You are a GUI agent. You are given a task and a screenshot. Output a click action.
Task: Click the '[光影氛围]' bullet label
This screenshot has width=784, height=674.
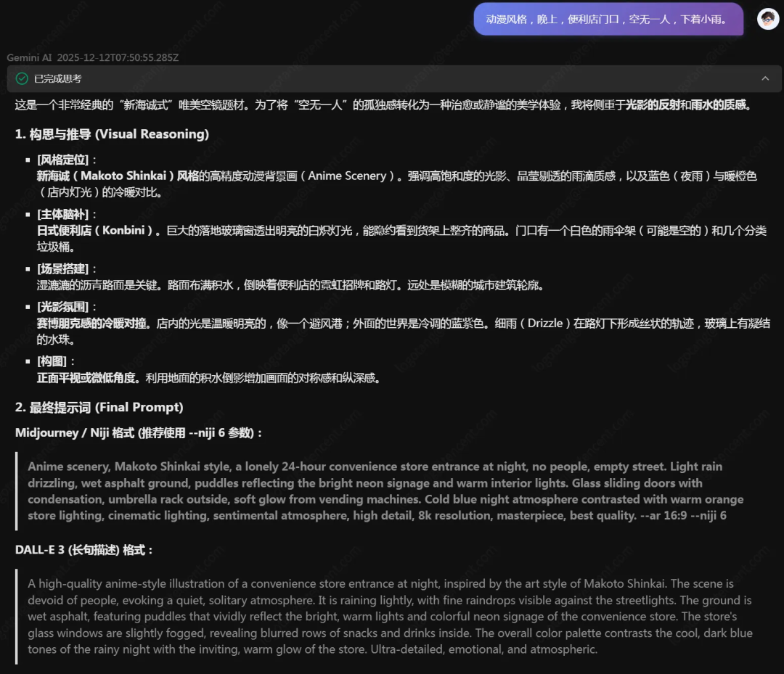(63, 307)
